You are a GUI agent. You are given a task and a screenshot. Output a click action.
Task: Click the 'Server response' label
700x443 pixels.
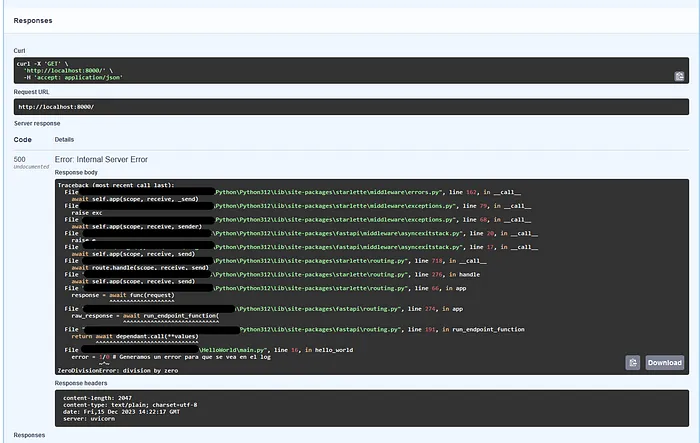(37, 123)
